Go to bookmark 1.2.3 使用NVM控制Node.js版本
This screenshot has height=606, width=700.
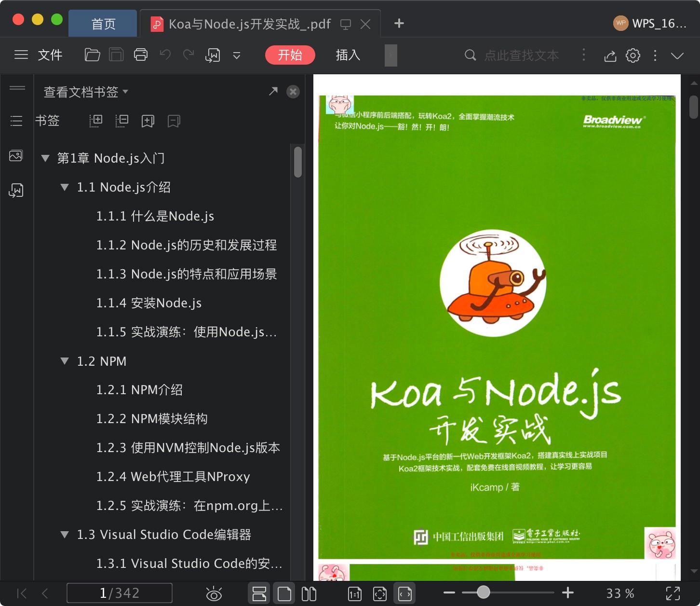tap(188, 448)
